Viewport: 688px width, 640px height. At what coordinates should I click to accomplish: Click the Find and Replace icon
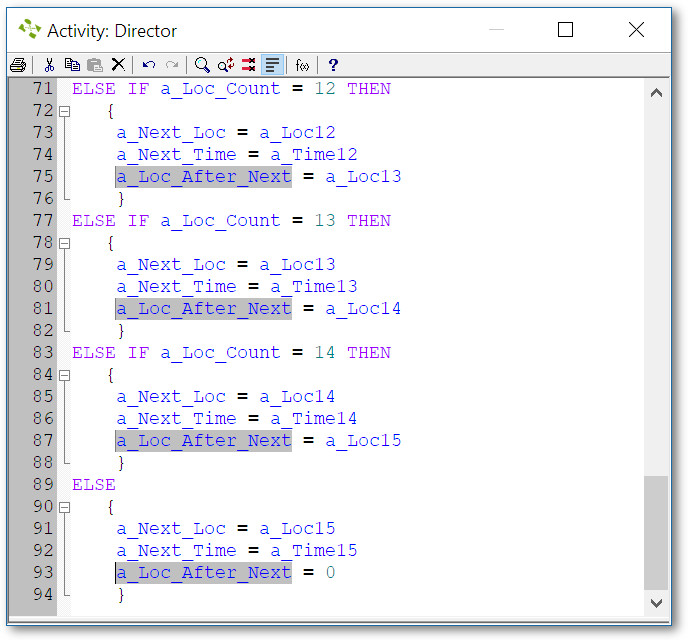tap(226, 65)
